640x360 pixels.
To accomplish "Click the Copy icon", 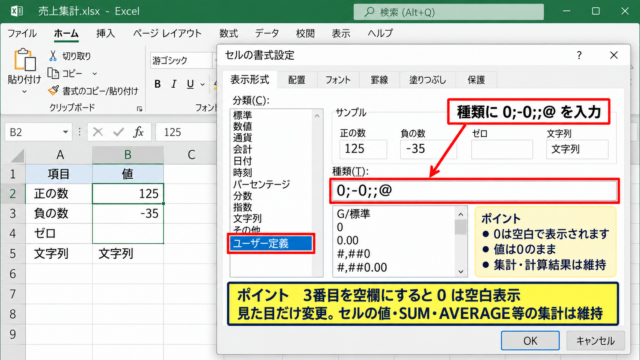I will pyautogui.click(x=53, y=73).
